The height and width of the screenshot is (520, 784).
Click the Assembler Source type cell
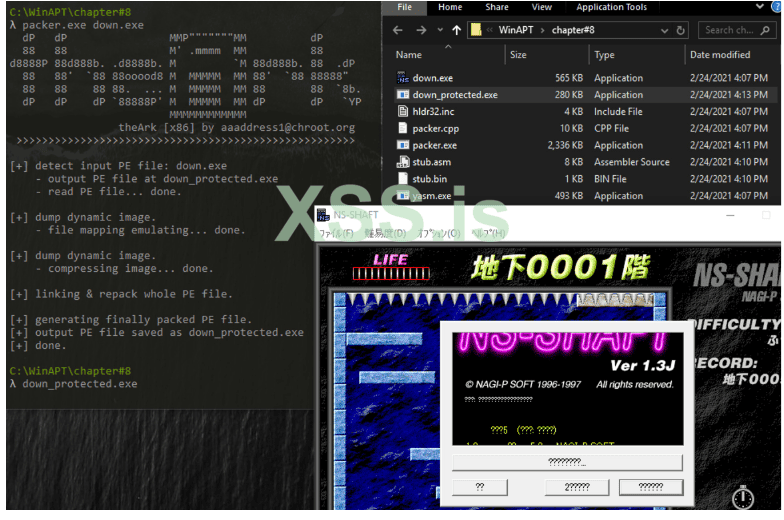coord(632,162)
